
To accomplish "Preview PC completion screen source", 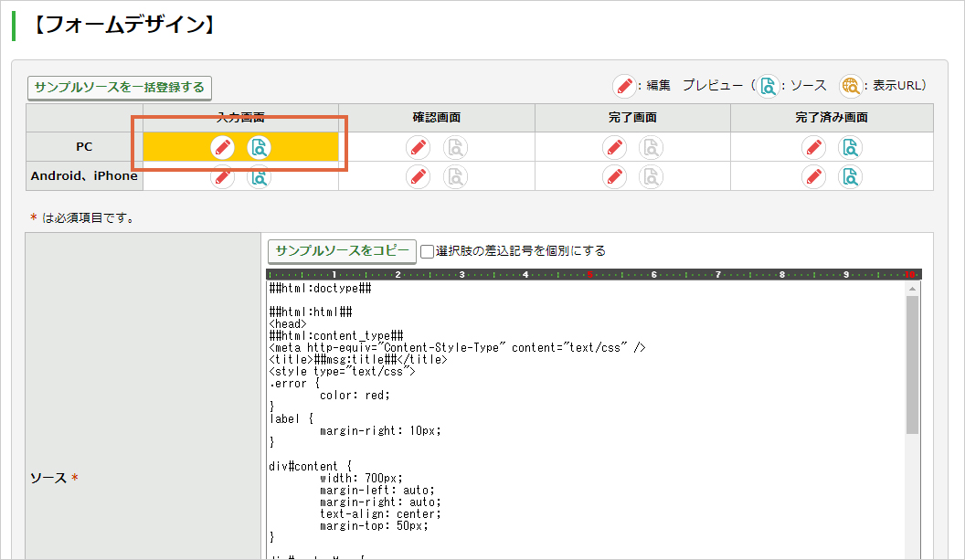I will coord(652,148).
